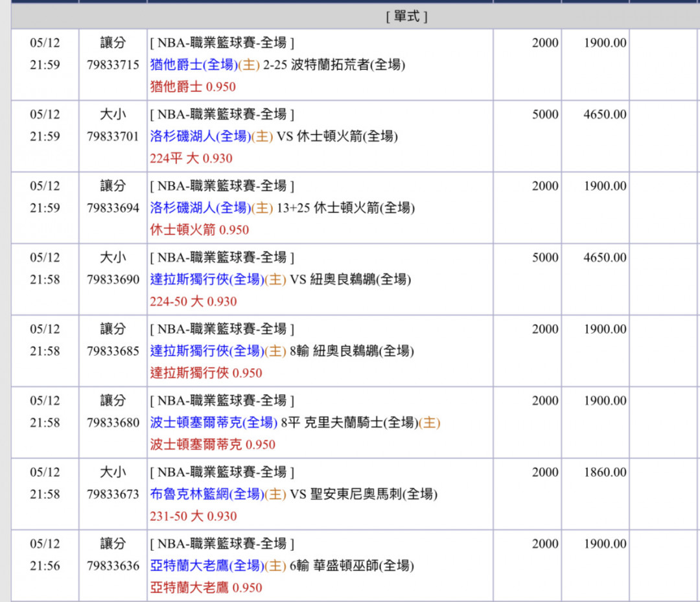The width and height of the screenshot is (700, 602).
Task: Select order number 79833690
Action: pos(113,279)
